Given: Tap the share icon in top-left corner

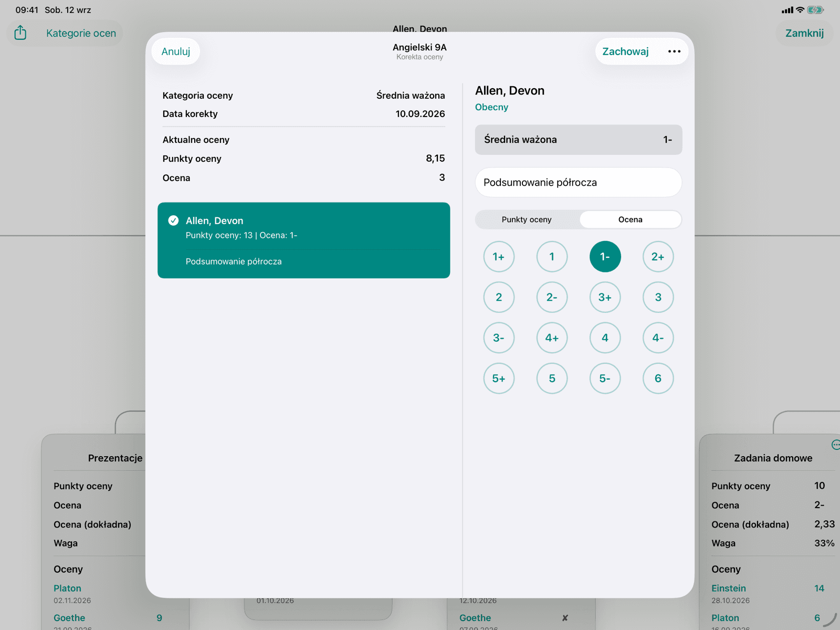Looking at the screenshot, I should pyautogui.click(x=20, y=33).
